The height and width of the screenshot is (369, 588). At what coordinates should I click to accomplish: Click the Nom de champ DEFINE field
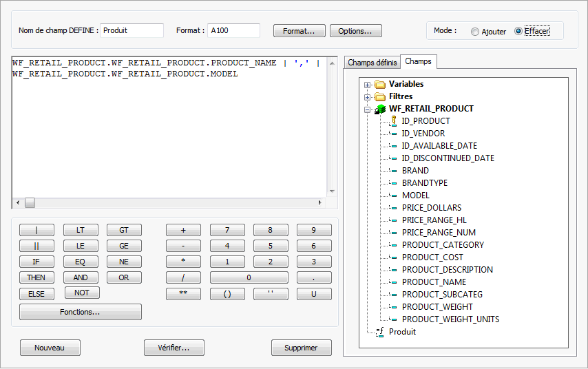pyautogui.click(x=132, y=31)
